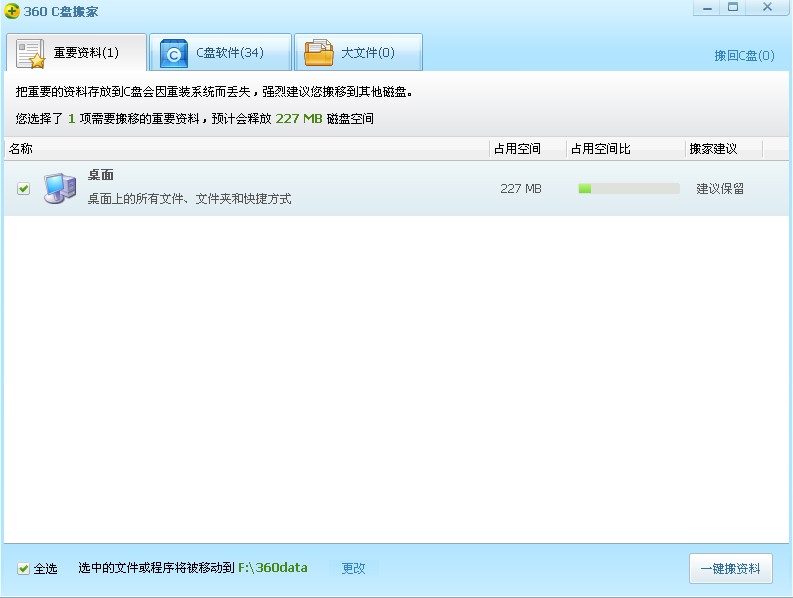This screenshot has width=793, height=598.
Task: Click the 一键搬资料 button
Action: [x=731, y=569]
